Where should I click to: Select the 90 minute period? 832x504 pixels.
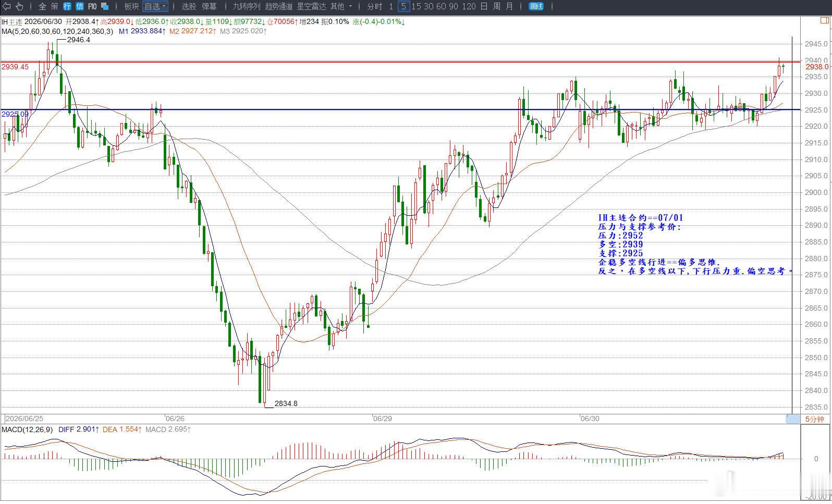pyautogui.click(x=454, y=6)
